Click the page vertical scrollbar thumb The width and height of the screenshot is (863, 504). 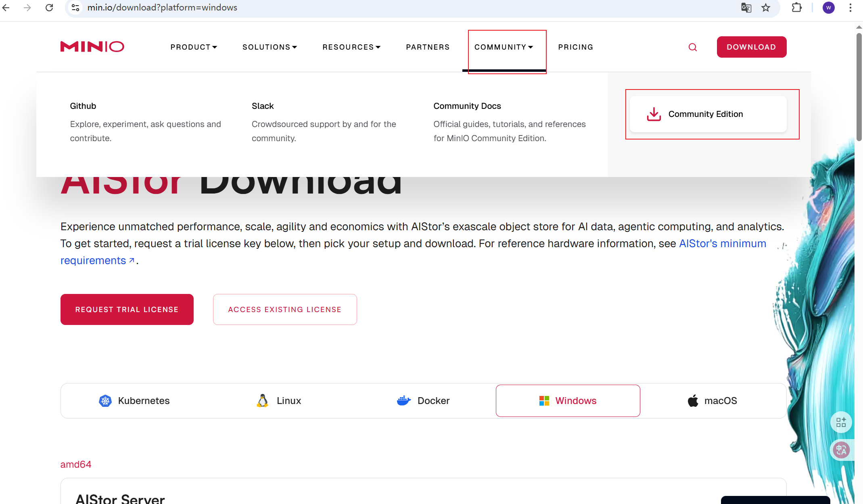pyautogui.click(x=859, y=87)
